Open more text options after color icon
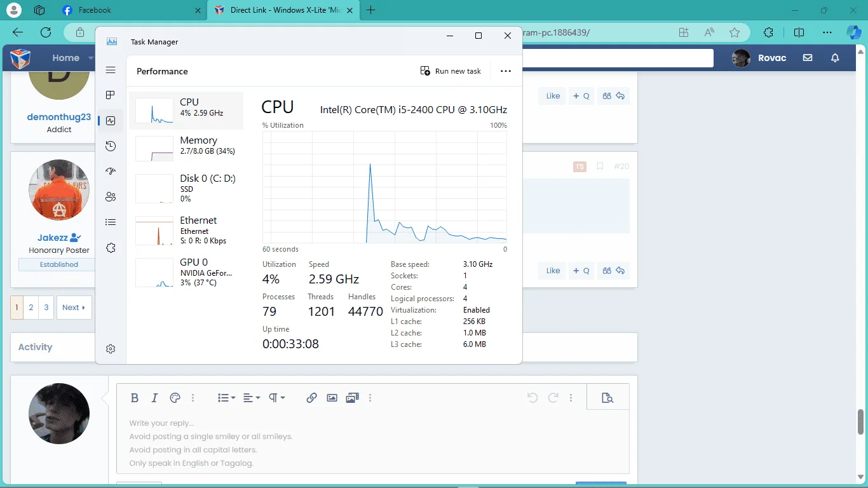Screen dimensions: 868x488 click(193, 398)
